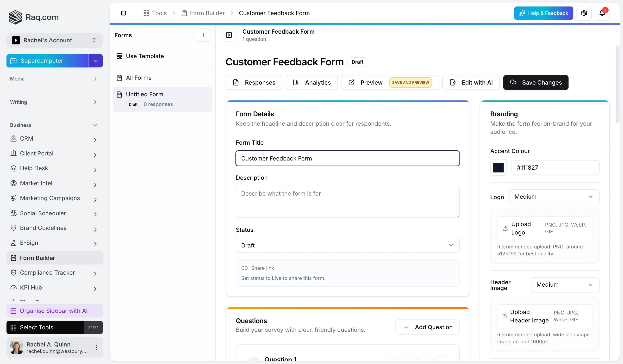This screenshot has width=623, height=364.
Task: Select Untitled Form in forms list
Action: [162, 99]
